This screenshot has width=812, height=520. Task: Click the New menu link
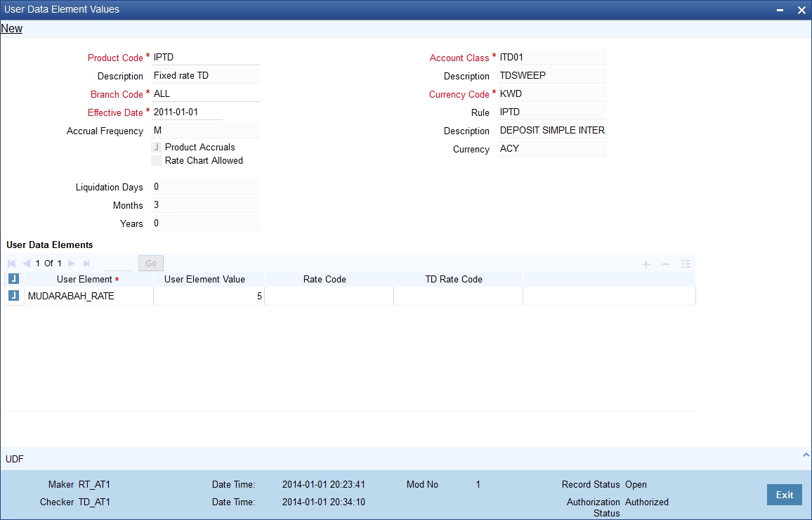(x=11, y=29)
